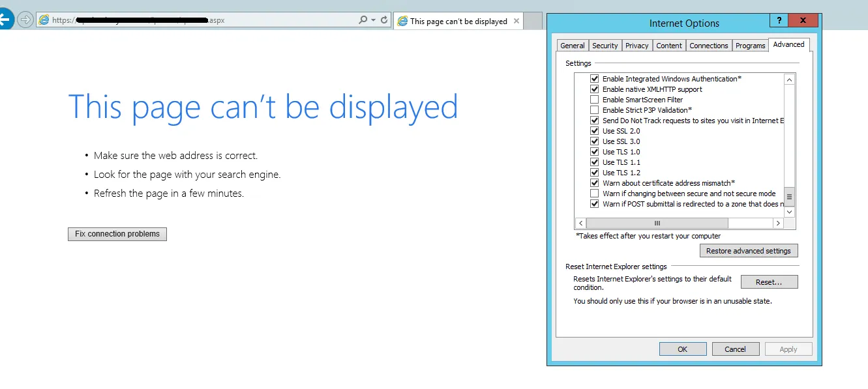
Task: Switch to the Programs tab
Action: [751, 46]
